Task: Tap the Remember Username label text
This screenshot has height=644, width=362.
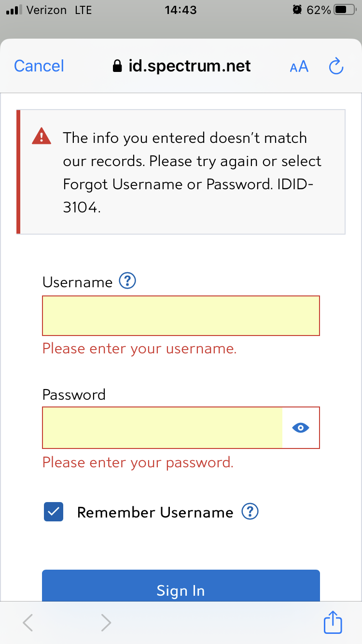Action: (x=155, y=512)
